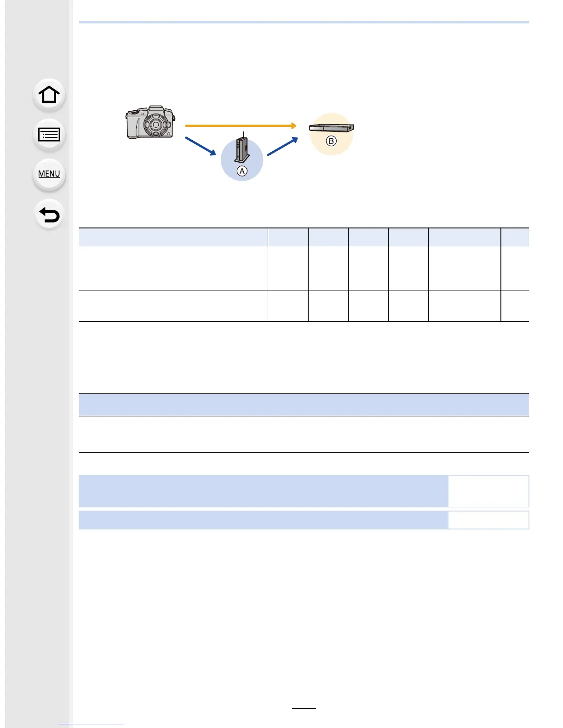This screenshot has height=728, width=563.
Task: Click the tall blue bar above the bottom one
Action: 264,491
